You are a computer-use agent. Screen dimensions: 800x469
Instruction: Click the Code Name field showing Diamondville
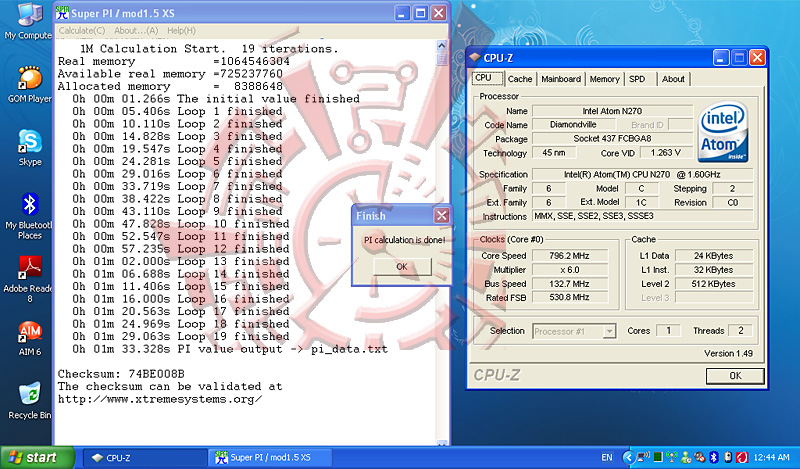(572, 125)
